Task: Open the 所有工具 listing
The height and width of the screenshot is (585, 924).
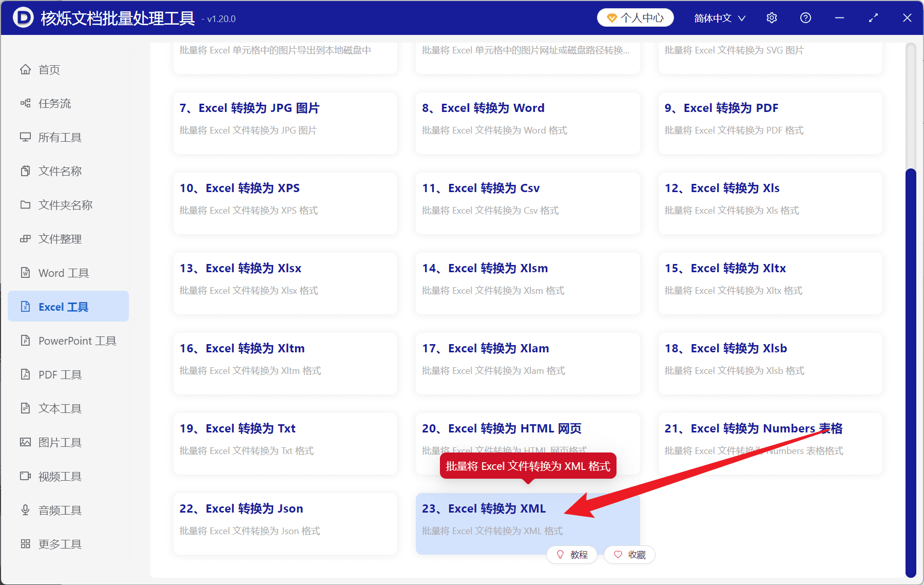Action: point(60,137)
